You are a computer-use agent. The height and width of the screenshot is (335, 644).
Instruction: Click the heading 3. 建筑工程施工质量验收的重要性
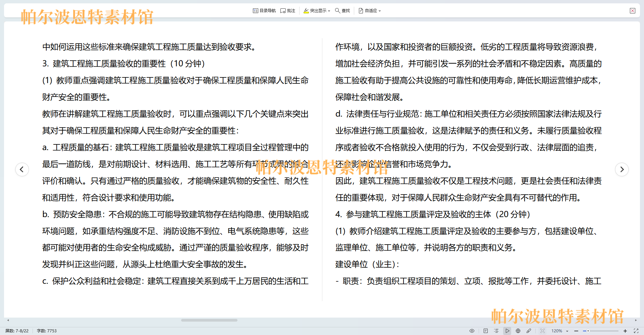click(x=123, y=64)
